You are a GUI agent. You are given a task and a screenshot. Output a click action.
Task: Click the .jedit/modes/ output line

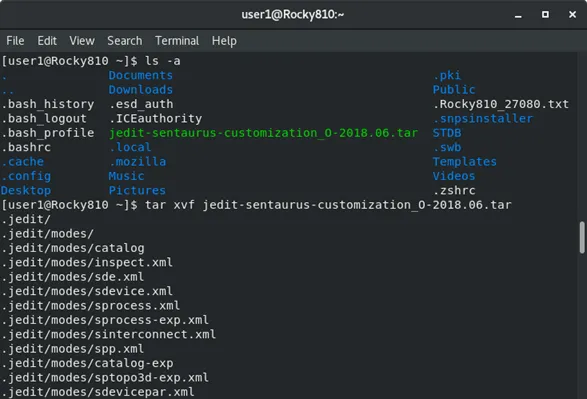pyautogui.click(x=48, y=234)
